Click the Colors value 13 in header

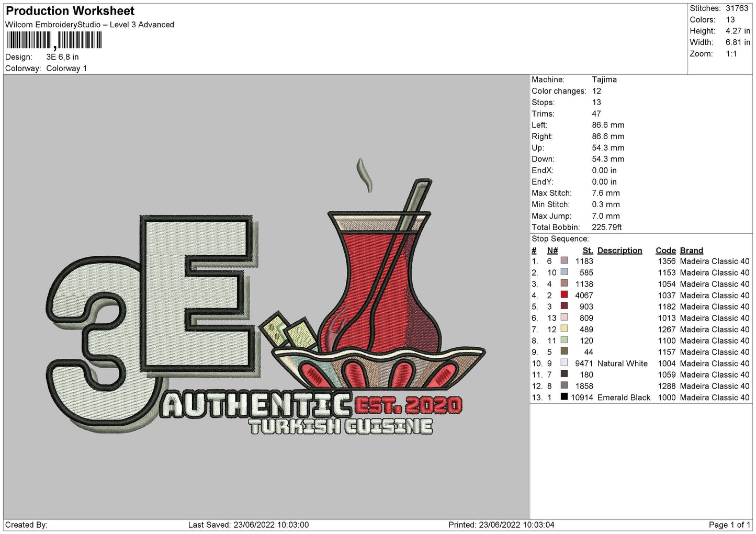(x=730, y=20)
